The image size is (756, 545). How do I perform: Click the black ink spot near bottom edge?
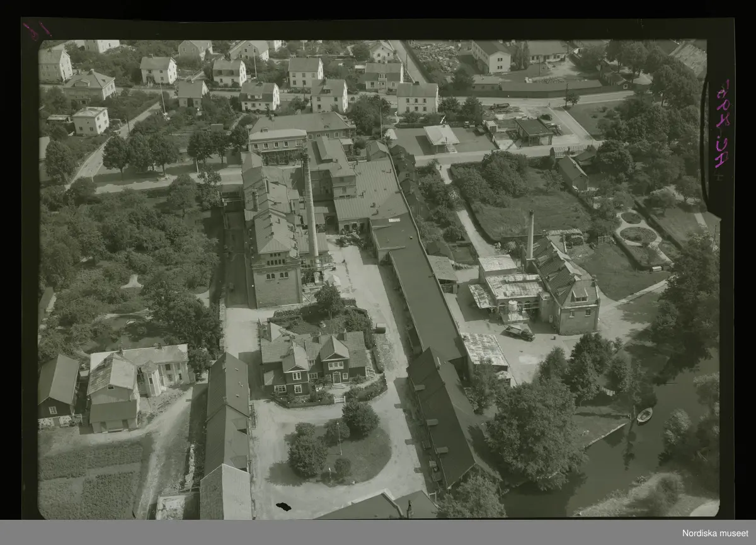283,506
